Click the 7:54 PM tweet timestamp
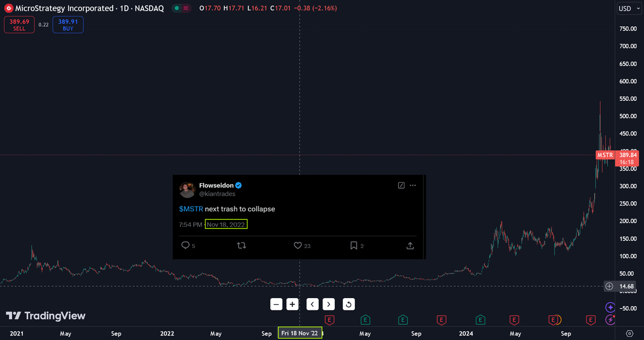The height and width of the screenshot is (340, 644). click(191, 225)
